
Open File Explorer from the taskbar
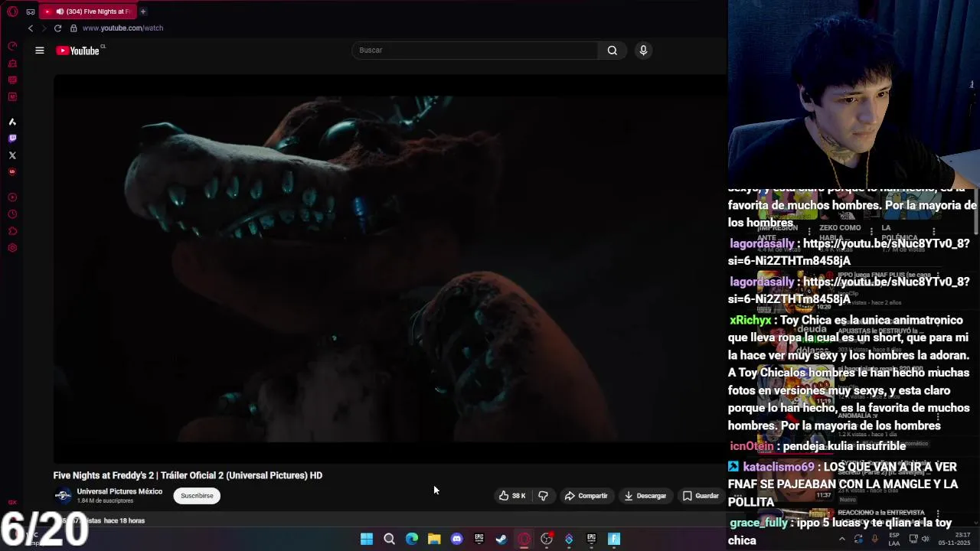tap(434, 539)
